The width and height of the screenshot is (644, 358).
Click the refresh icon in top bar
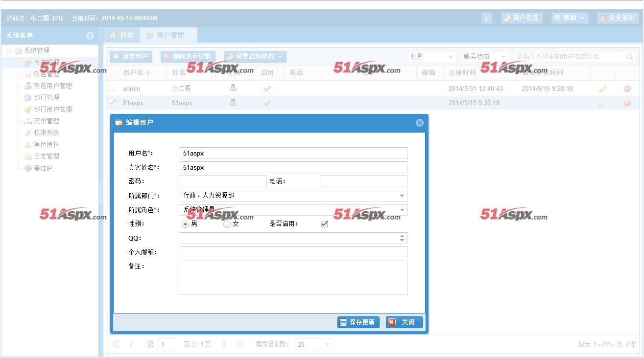pos(486,18)
